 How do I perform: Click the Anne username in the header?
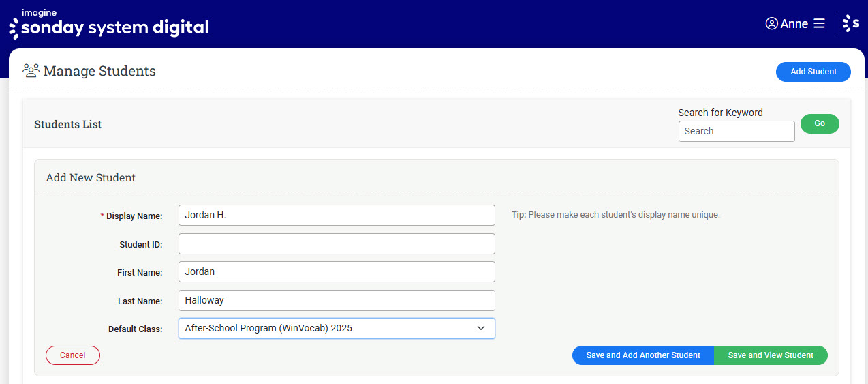click(794, 24)
